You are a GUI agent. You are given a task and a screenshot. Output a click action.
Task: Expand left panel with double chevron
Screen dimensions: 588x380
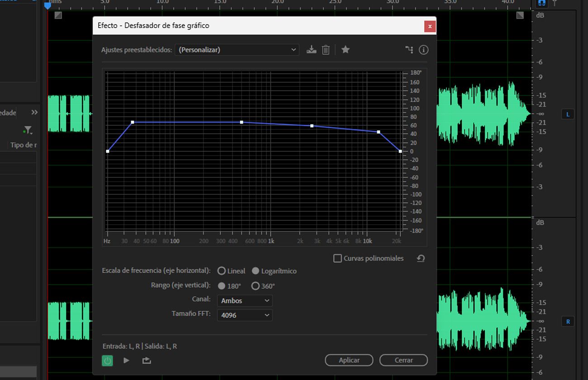(x=34, y=112)
